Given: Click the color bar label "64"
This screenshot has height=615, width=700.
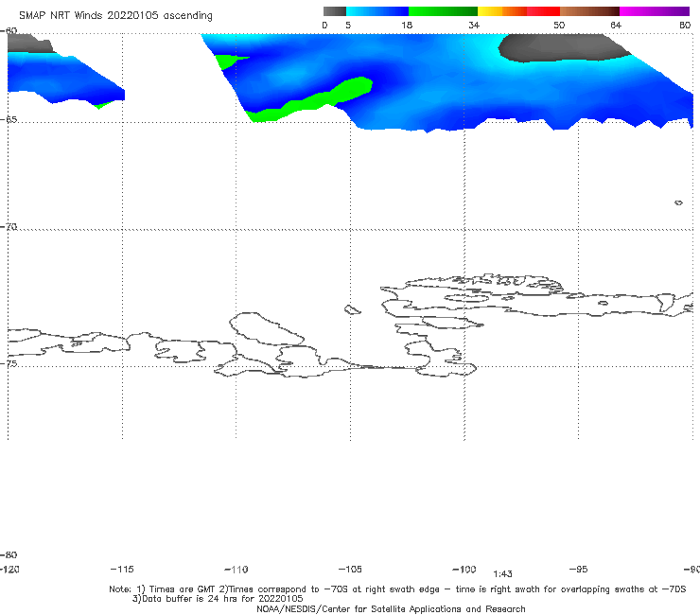Looking at the screenshot, I should 616,25.
